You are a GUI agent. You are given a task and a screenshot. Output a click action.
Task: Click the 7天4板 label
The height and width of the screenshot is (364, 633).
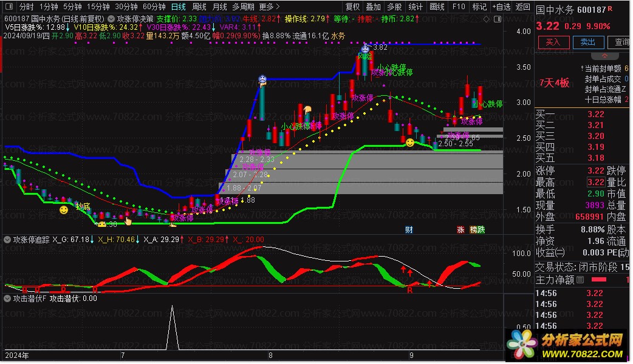click(x=554, y=83)
